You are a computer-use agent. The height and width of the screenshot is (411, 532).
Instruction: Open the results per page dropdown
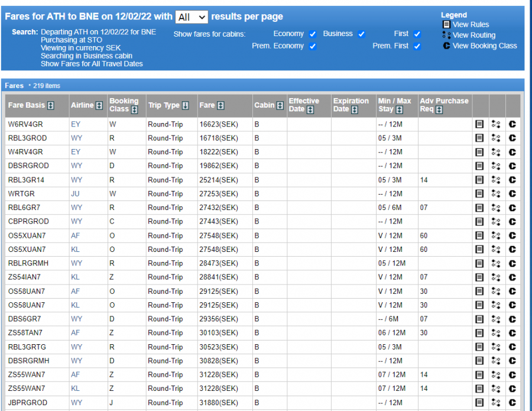coord(192,17)
